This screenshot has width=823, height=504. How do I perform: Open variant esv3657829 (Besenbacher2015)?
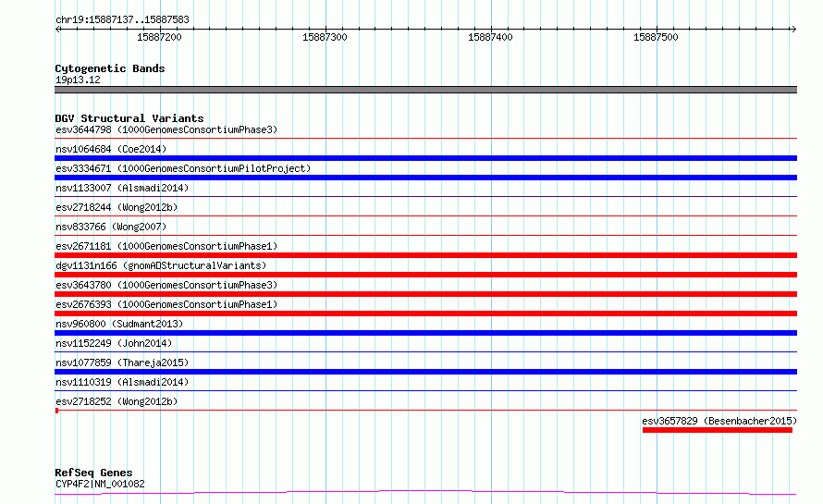[719, 421]
